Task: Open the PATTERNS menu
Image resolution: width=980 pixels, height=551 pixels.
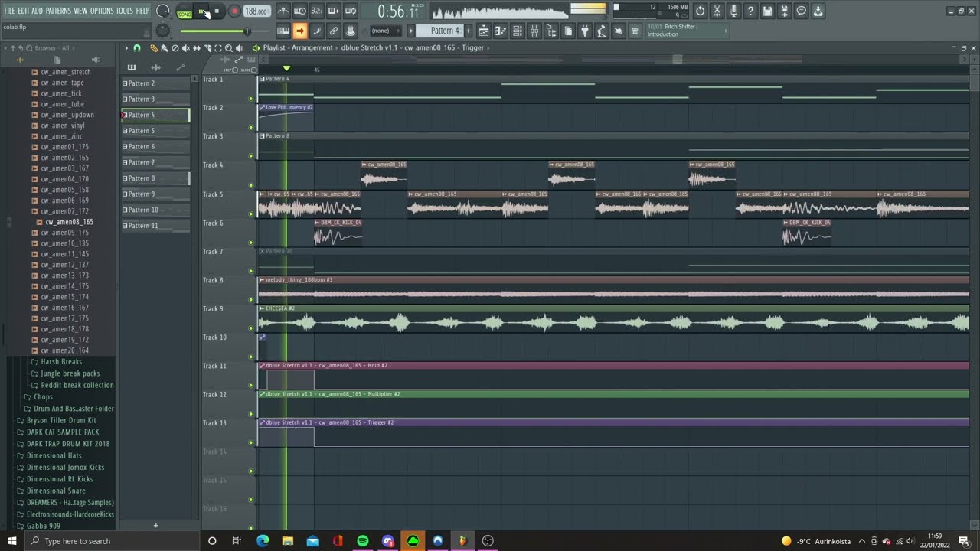Action: pyautogui.click(x=58, y=11)
